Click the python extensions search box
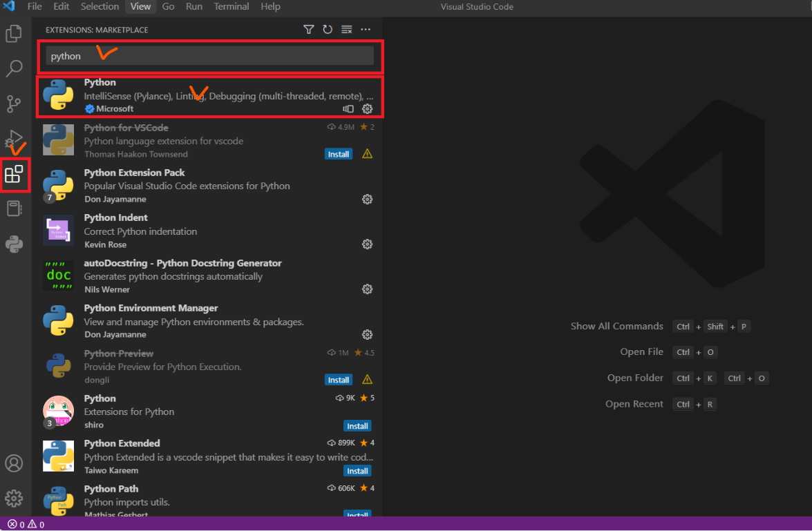The width and height of the screenshot is (812, 531). (x=209, y=56)
